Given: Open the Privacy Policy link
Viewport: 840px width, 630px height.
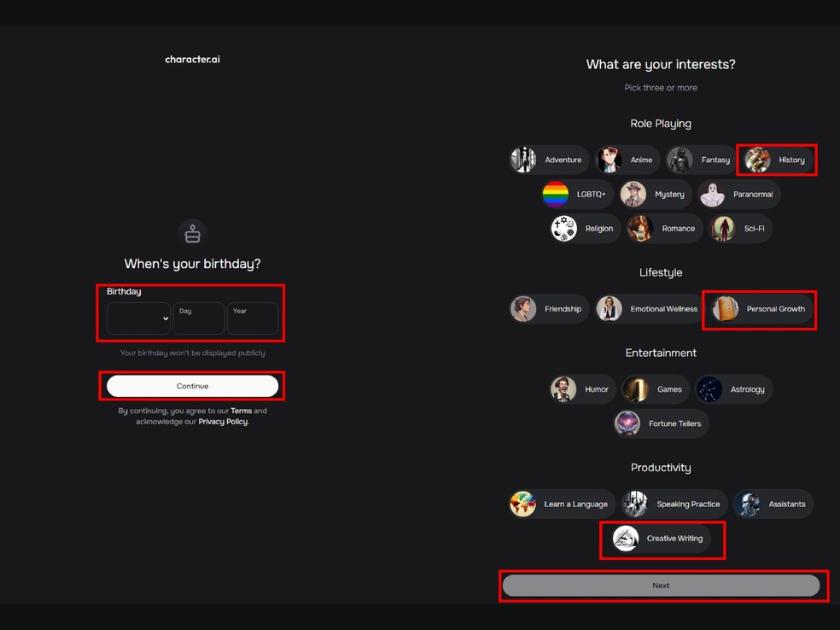Looking at the screenshot, I should point(223,422).
